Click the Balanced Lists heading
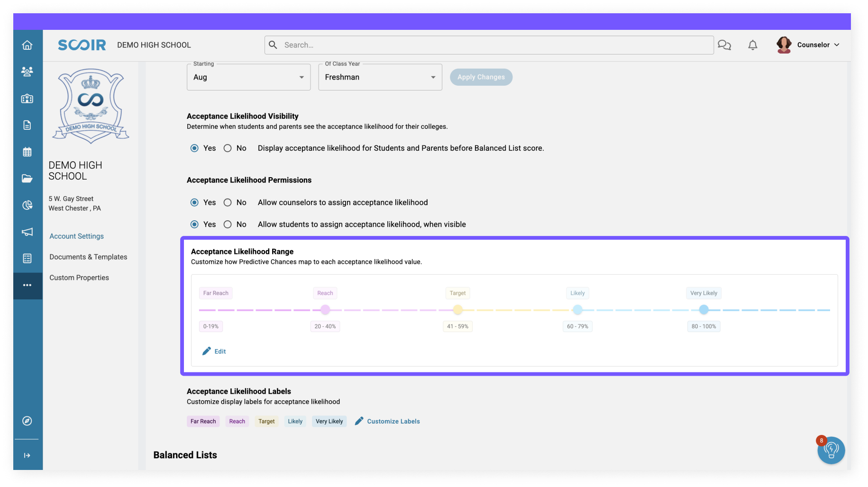 (x=185, y=455)
